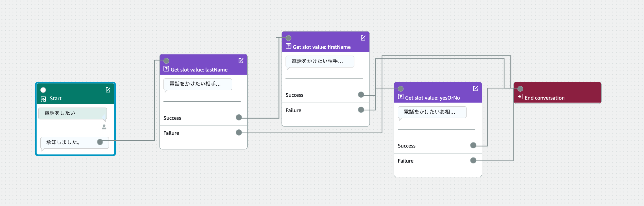Click the Start block home icon
The image size is (644, 206).
tap(43, 99)
